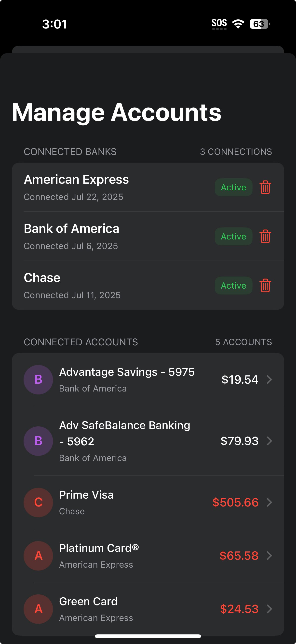
Task: Check the Wi-Fi indicator in the status bar
Action: (238, 24)
